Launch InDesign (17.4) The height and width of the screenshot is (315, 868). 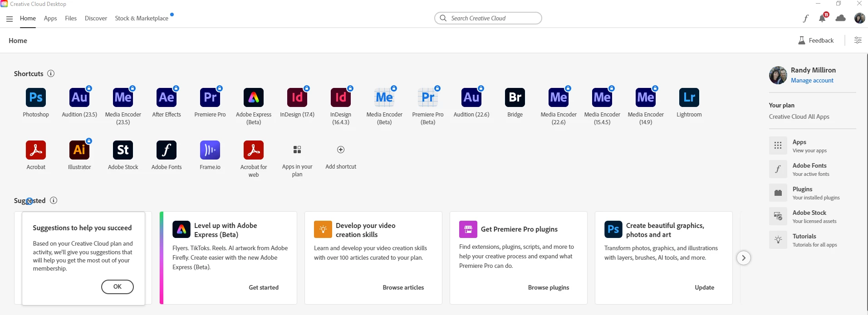click(297, 97)
